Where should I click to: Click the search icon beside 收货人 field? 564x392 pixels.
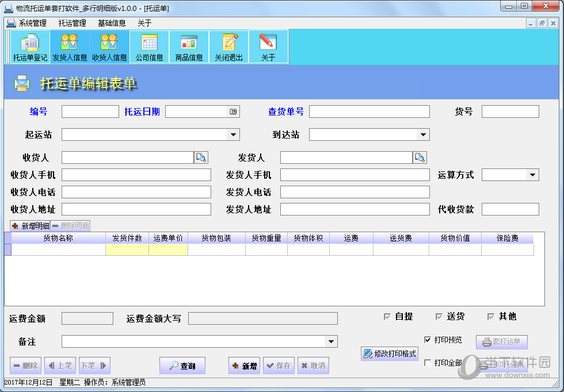coord(201,157)
